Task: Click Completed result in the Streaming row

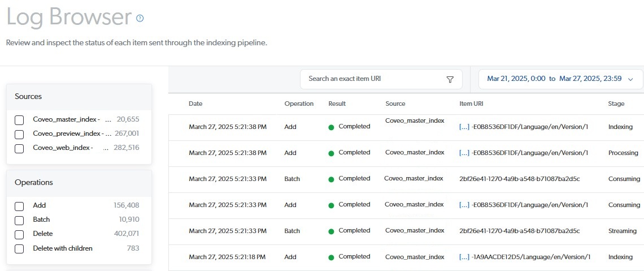Action: pyautogui.click(x=354, y=230)
